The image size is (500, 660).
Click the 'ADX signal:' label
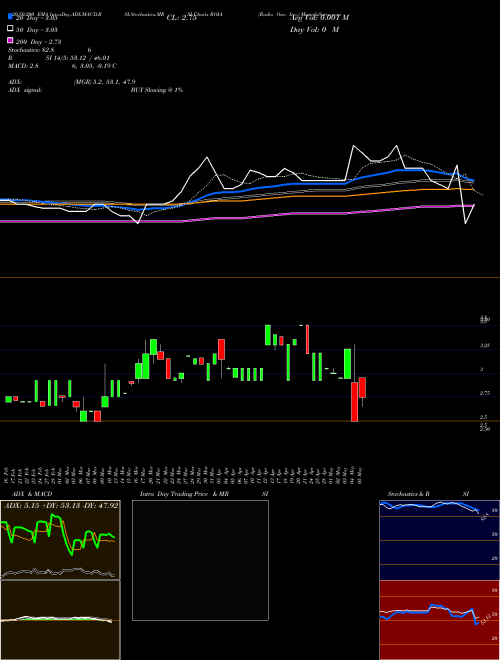coord(25,90)
